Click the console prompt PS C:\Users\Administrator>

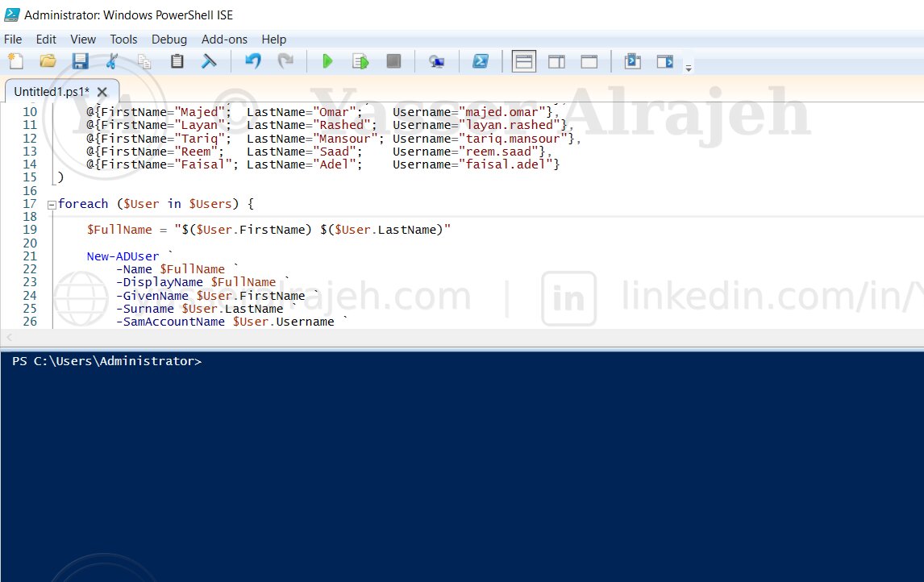(x=106, y=361)
